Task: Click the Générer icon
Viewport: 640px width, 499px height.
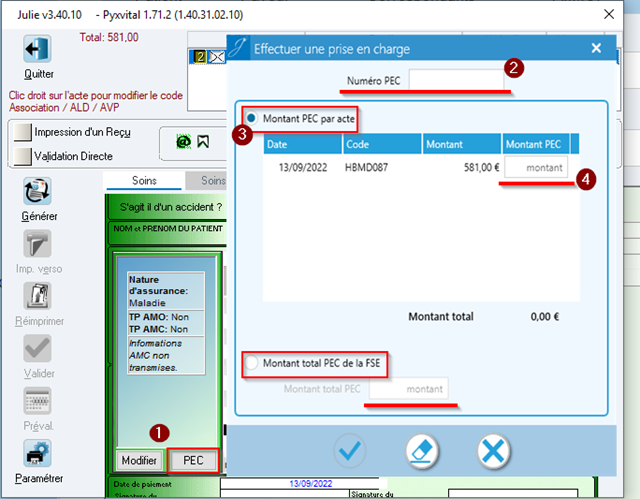Action: click(37, 191)
